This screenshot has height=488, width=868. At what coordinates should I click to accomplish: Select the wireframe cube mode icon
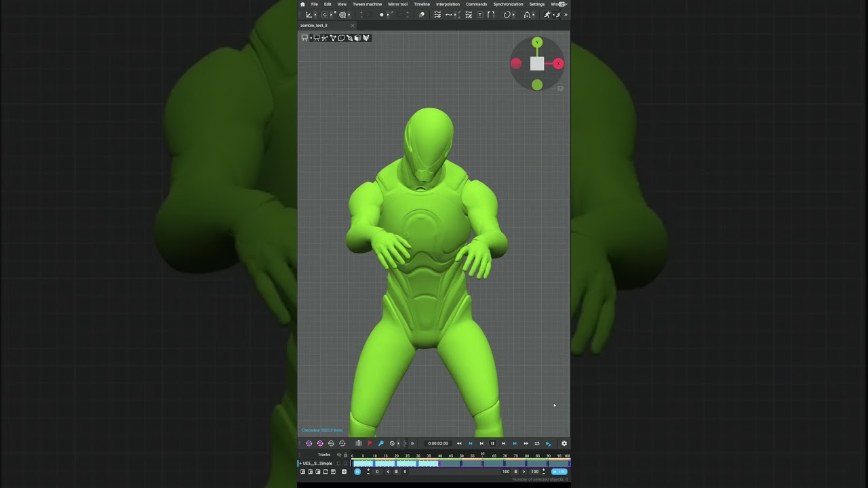(341, 38)
